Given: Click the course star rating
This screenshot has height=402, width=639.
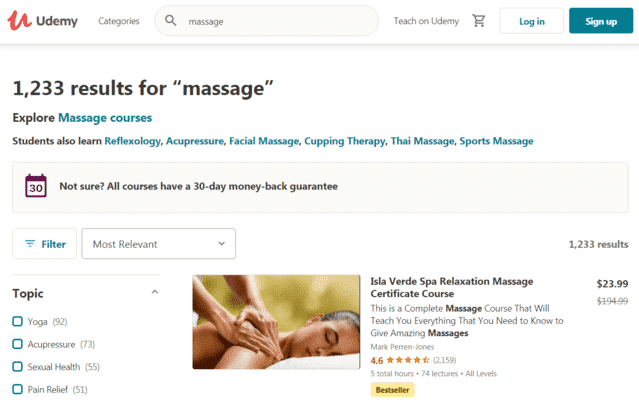Looking at the screenshot, I should coord(408,360).
